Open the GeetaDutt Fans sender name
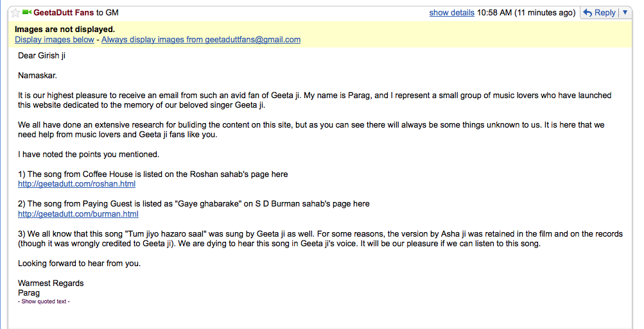Screen dimensions: 644x329 tap(64, 13)
